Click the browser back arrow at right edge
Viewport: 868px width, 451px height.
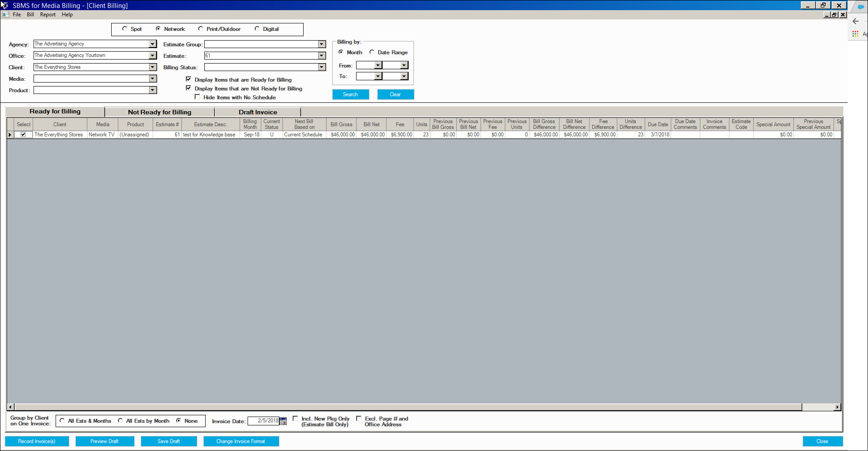(x=856, y=21)
